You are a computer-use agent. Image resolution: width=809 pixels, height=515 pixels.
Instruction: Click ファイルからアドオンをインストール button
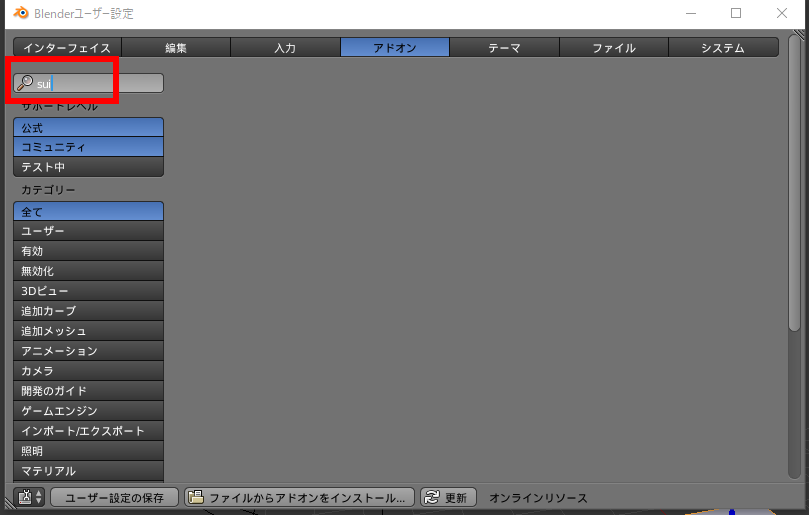click(300, 497)
